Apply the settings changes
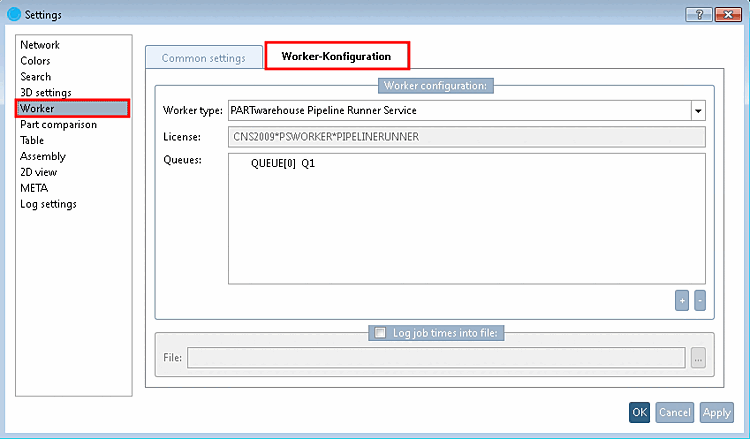The height and width of the screenshot is (439, 750). point(717,412)
